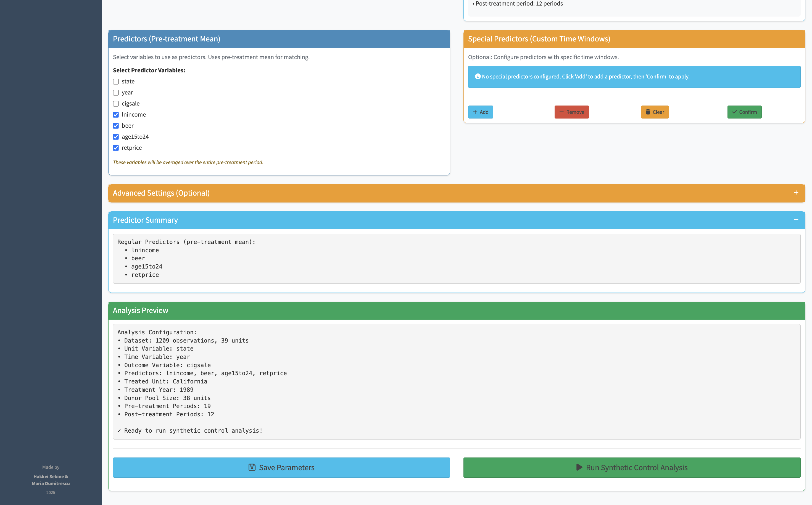
Task: Uncheck the lnincome predictor variable
Action: point(116,115)
